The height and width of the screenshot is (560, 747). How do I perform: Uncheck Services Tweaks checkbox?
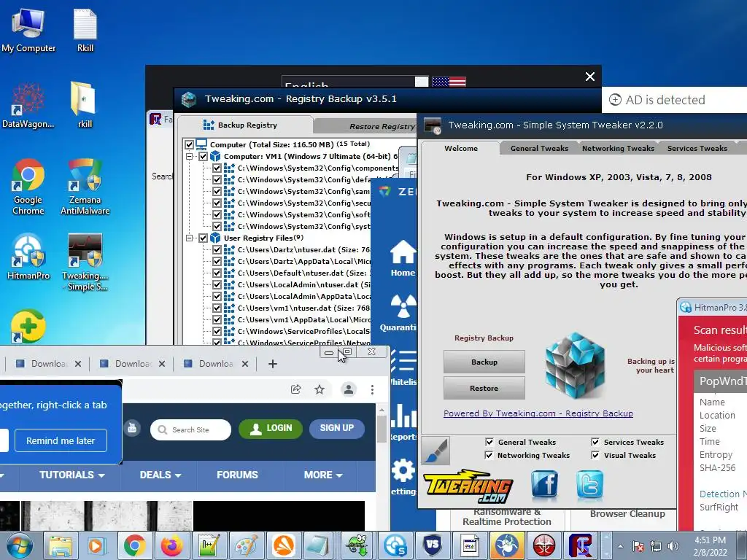(x=595, y=442)
